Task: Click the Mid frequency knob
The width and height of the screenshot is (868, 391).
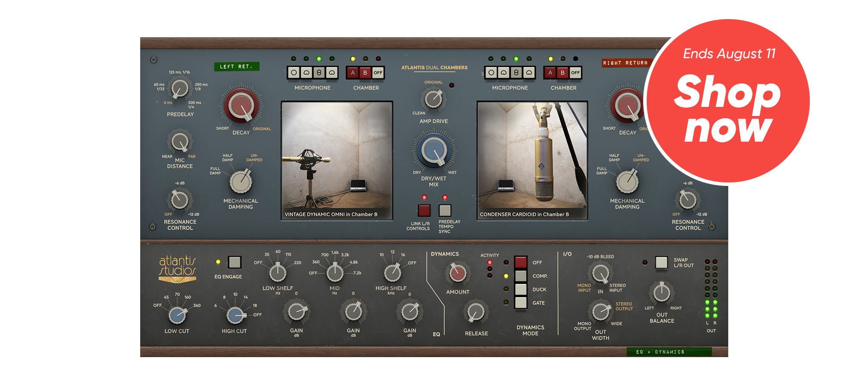Action: [x=335, y=273]
